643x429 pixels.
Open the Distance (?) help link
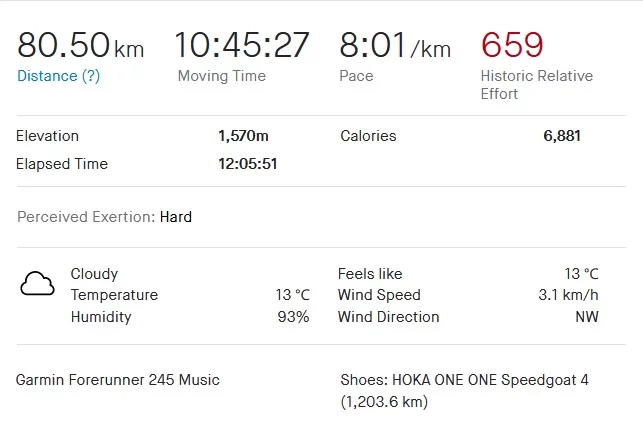tap(59, 76)
